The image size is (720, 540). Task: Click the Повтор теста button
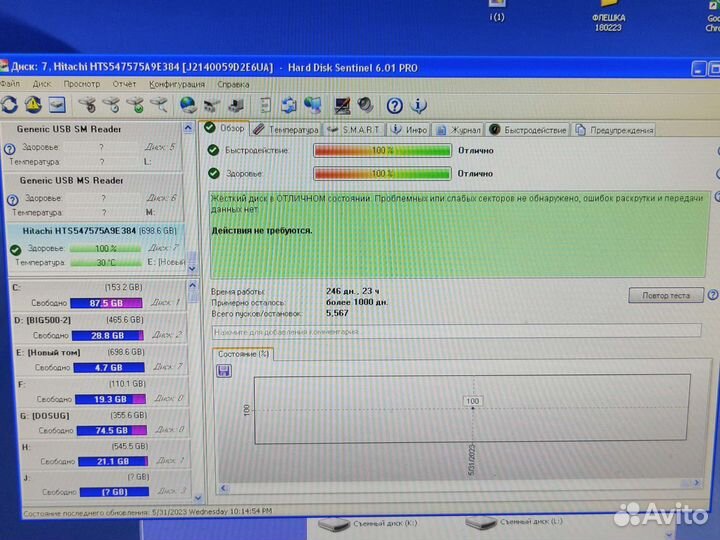[x=666, y=295]
